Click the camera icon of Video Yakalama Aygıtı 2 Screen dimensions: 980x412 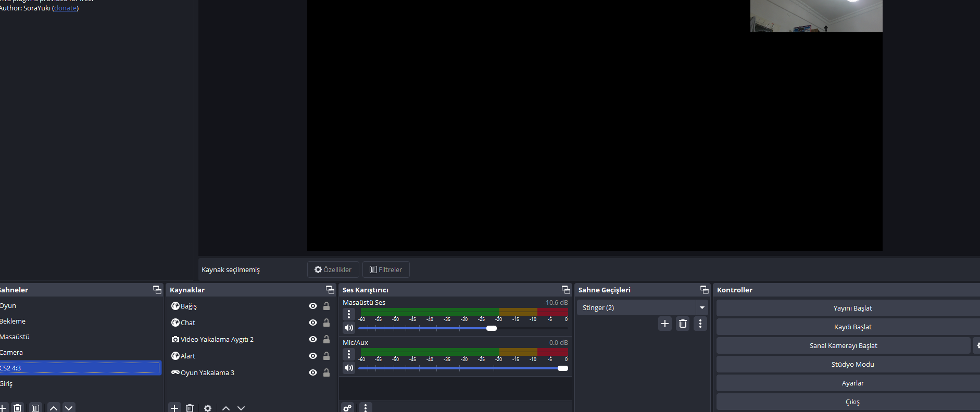pyautogui.click(x=175, y=339)
